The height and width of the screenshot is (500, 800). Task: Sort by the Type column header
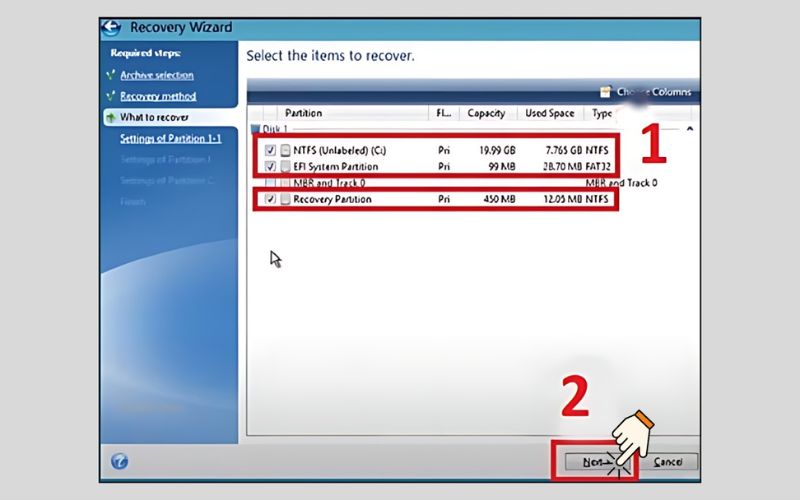[x=602, y=113]
